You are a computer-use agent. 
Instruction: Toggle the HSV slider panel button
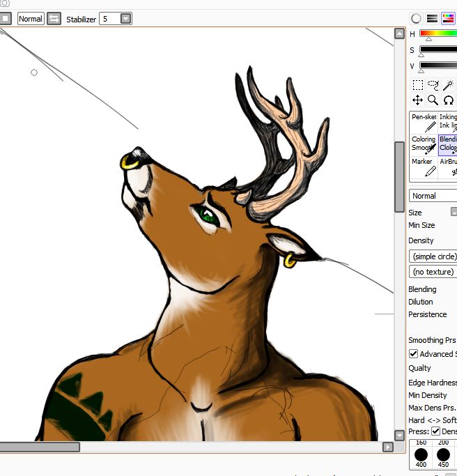(x=448, y=19)
